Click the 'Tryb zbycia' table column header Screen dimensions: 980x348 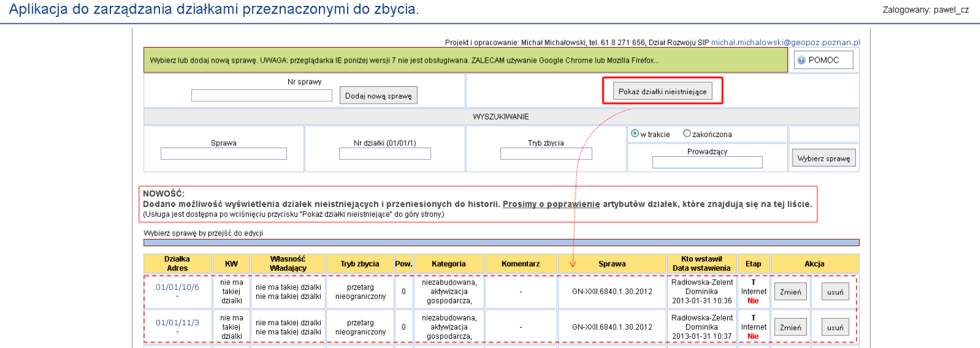pyautogui.click(x=360, y=264)
